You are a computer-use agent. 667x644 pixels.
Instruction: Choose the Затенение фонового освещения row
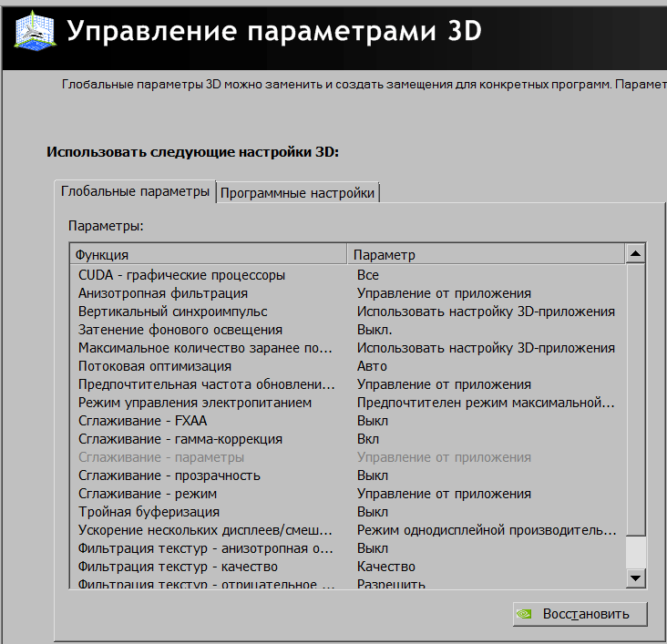[180, 330]
